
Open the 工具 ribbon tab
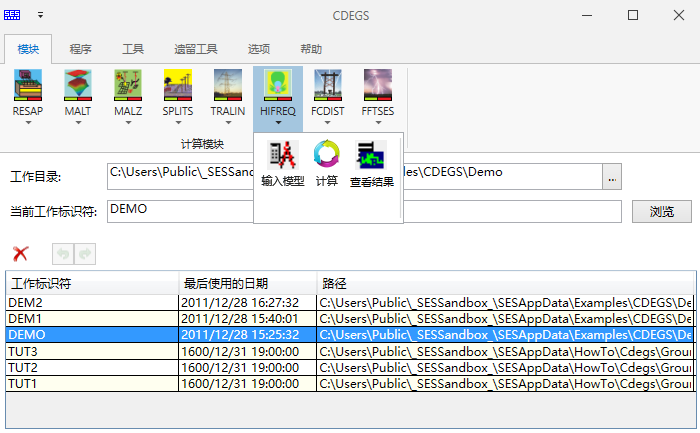click(133, 49)
